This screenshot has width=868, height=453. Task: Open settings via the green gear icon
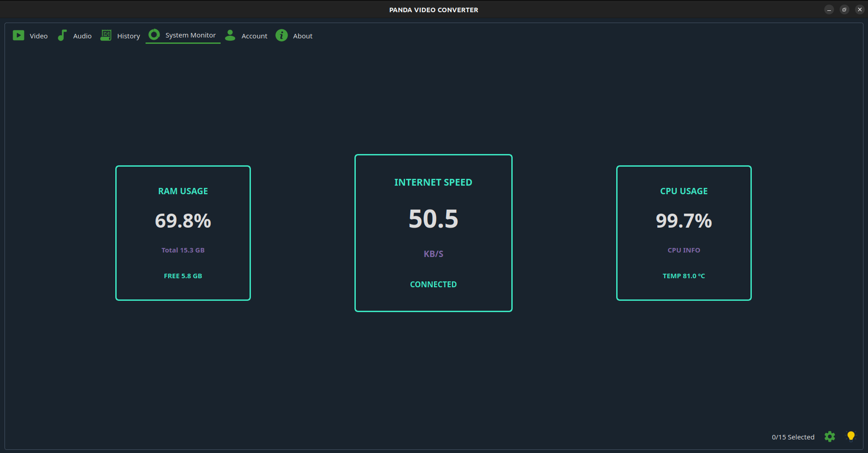coord(830,436)
